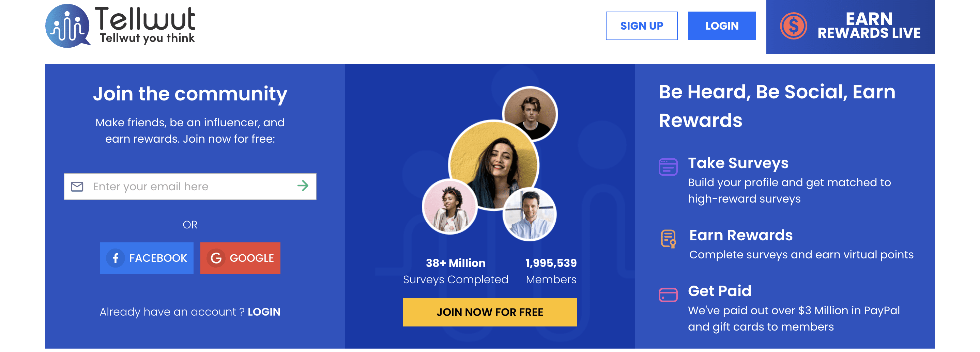Click the Take Surveys icon
The height and width of the screenshot is (352, 980).
[668, 167]
